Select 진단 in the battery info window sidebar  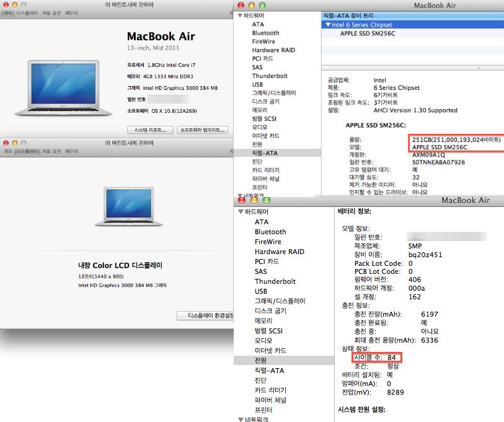click(x=260, y=380)
